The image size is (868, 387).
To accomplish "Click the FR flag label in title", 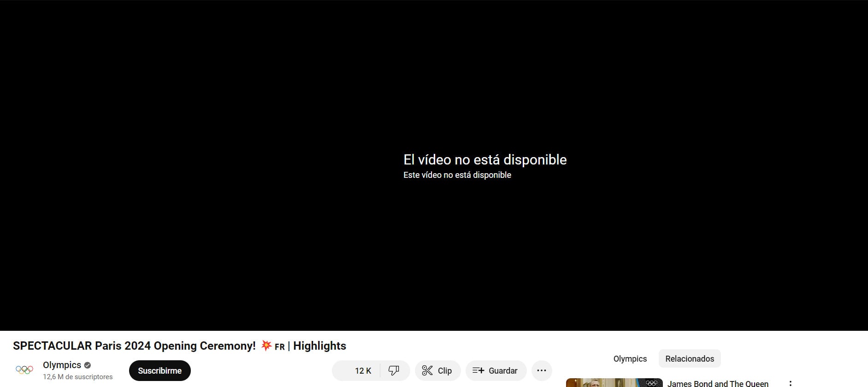I will pos(279,346).
